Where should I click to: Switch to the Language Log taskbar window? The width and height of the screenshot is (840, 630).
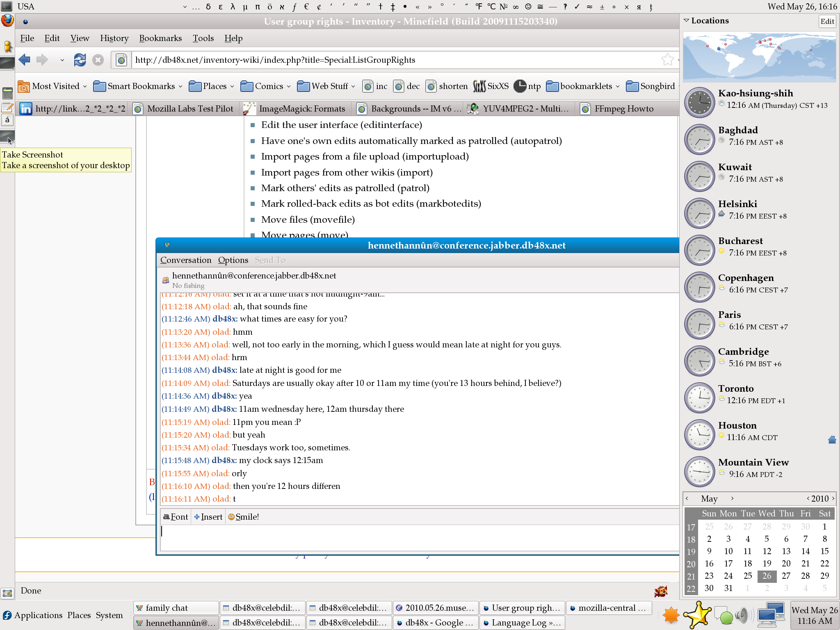(x=522, y=623)
